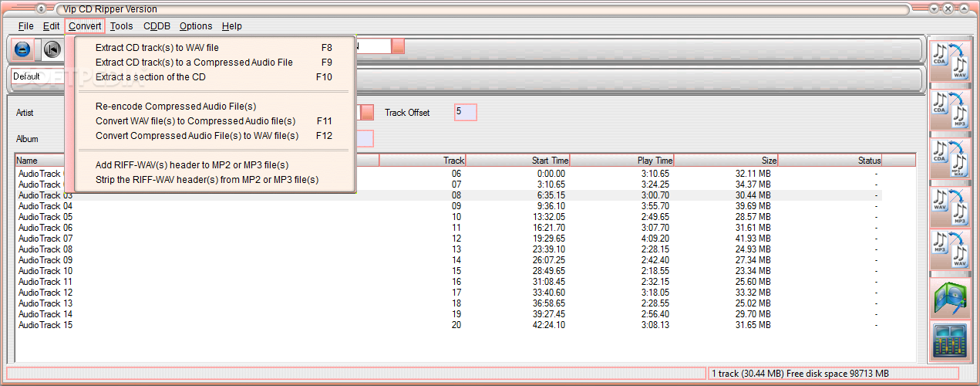
Task: Choose Re-encode Compressed Audio File(s)
Action: [x=214, y=107]
